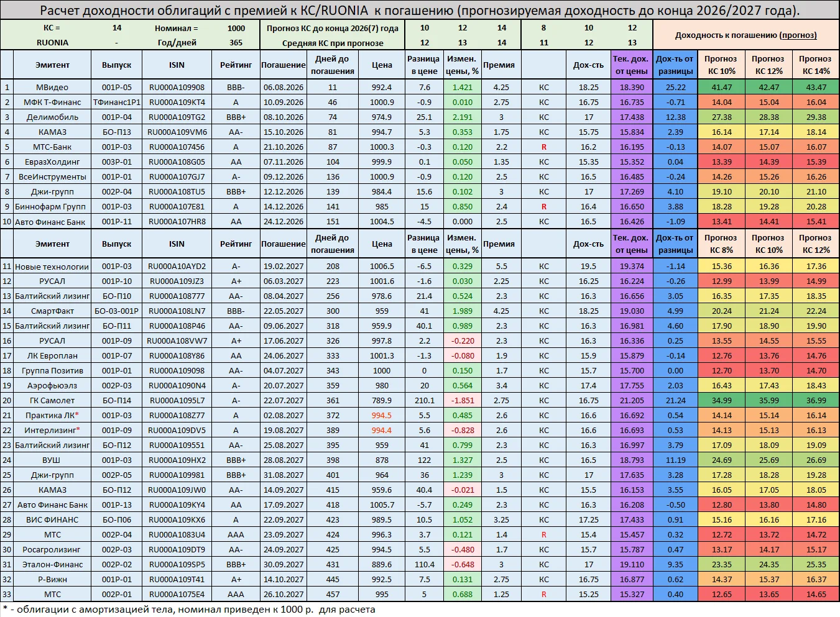
Task: Click the ВсеИнструменты issuer cell
Action: [x=52, y=177]
